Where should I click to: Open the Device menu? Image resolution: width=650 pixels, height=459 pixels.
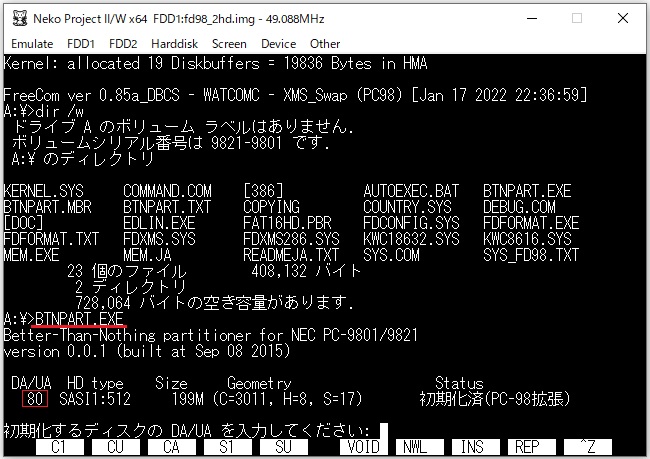278,44
